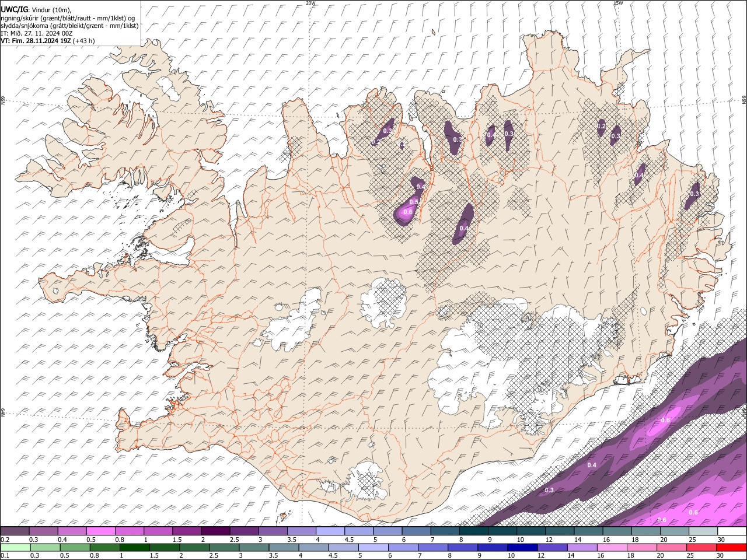The width and height of the screenshot is (747, 560).
Task: Pick the lower legend blue swatch starting at 8
Action: tap(462, 547)
